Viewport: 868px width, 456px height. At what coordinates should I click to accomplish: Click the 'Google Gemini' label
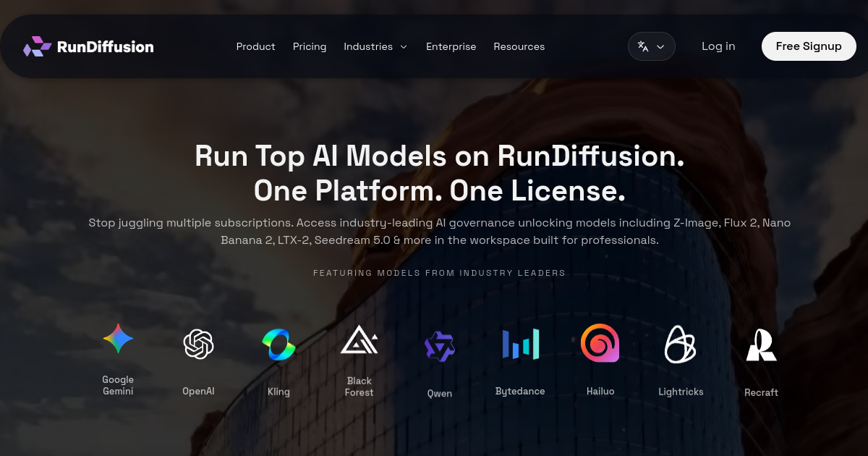[x=118, y=385]
